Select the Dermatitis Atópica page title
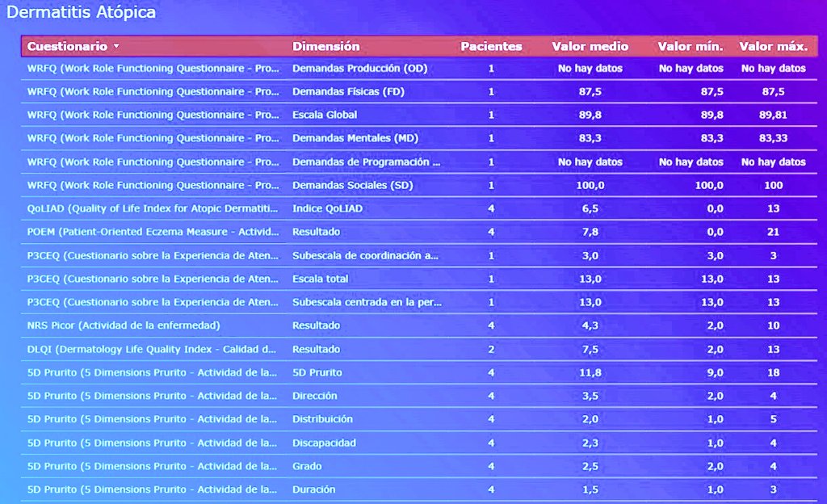 coord(82,12)
